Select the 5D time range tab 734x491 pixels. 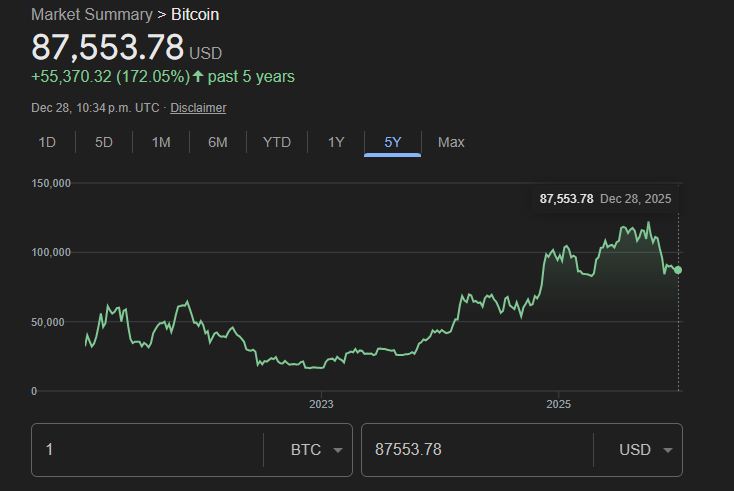[x=104, y=142]
